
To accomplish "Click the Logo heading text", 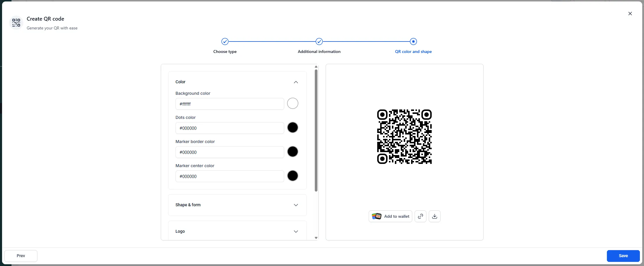I will (180, 231).
